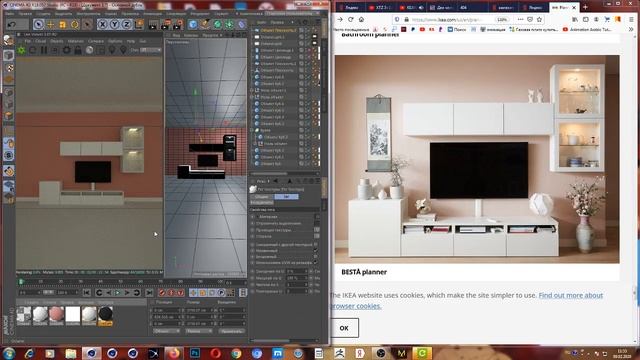640x360 pixels.
Task: Click the clay mode sphere icon
Action: coord(89,50)
